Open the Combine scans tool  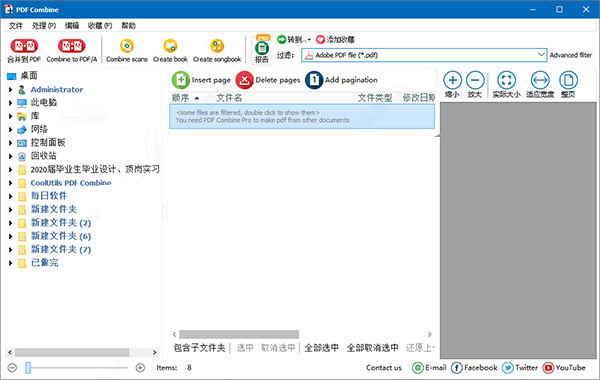[127, 46]
